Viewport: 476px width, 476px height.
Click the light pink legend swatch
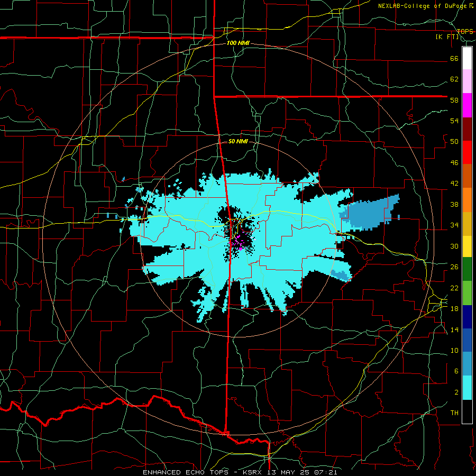[x=467, y=81]
